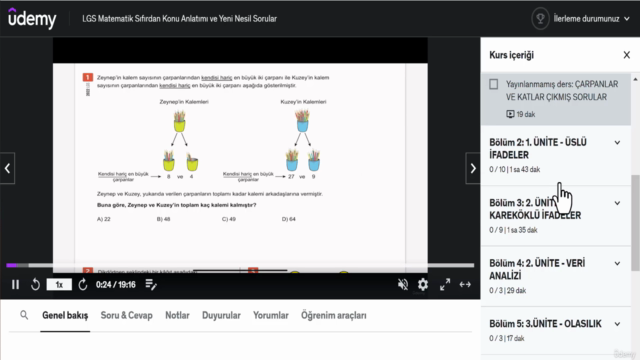Change the 1x playback speed
Screen dimensions: 640x360
point(59,284)
